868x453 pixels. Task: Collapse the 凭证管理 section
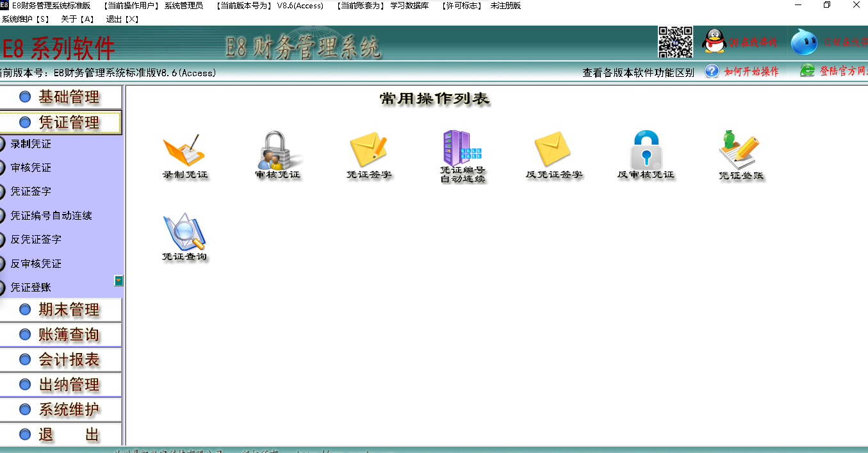click(x=61, y=122)
